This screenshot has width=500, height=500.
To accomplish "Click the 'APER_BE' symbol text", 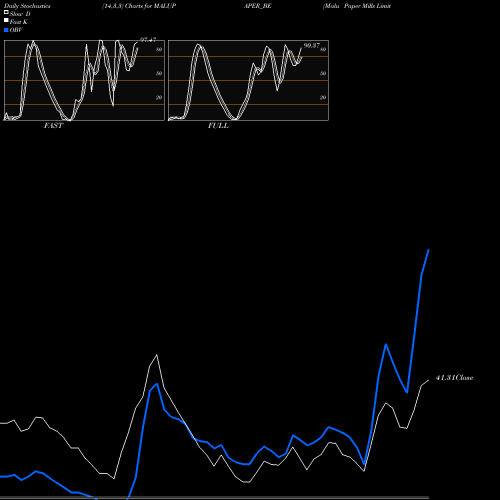I will pos(258,6).
